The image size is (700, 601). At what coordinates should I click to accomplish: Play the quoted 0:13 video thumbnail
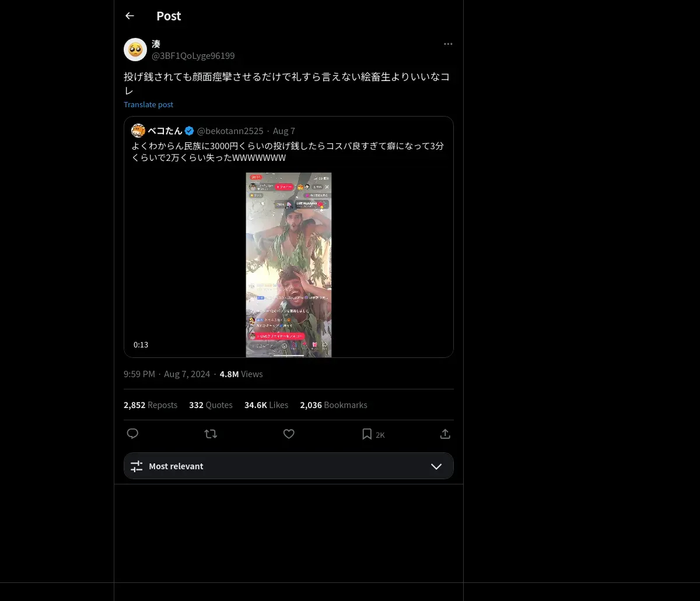(x=289, y=265)
